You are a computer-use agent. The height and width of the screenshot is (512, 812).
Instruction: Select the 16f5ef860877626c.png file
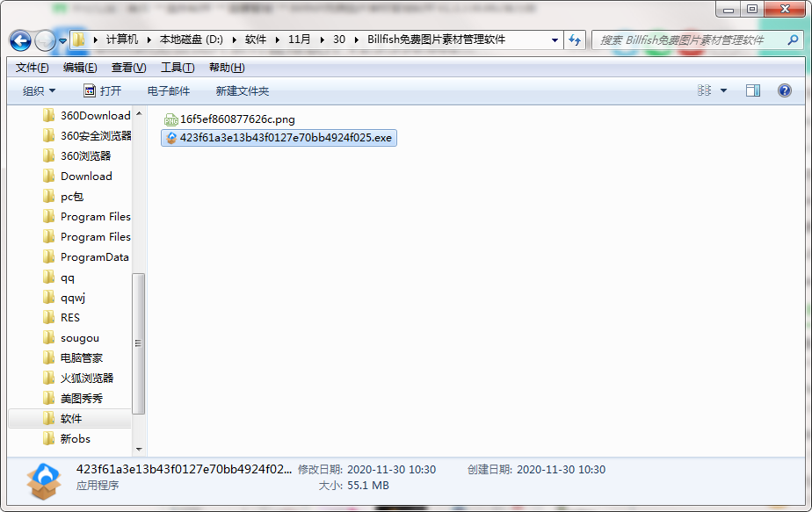click(236, 119)
